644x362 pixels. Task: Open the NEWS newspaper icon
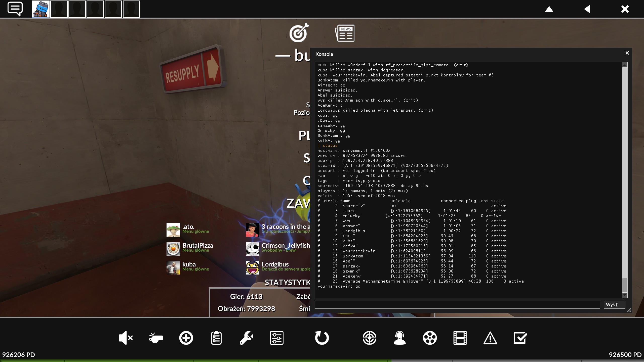tap(345, 33)
